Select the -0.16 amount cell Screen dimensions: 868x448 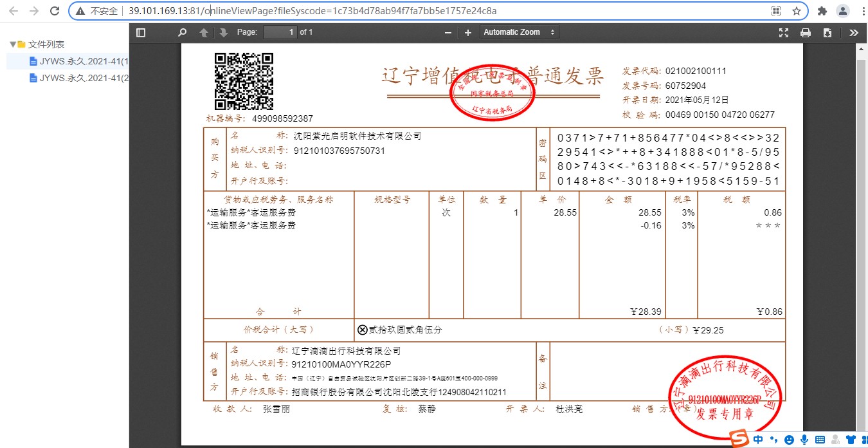tap(650, 225)
